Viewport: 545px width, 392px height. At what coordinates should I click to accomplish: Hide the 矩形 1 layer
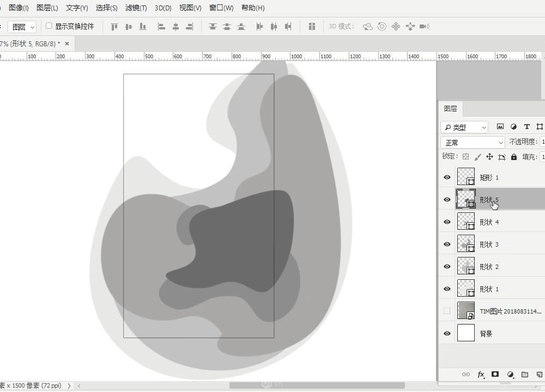tap(447, 177)
